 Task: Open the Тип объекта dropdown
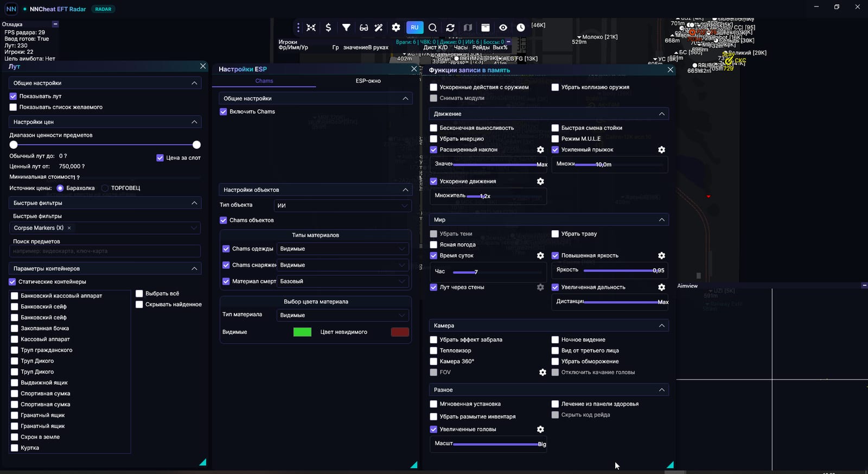pyautogui.click(x=342, y=205)
